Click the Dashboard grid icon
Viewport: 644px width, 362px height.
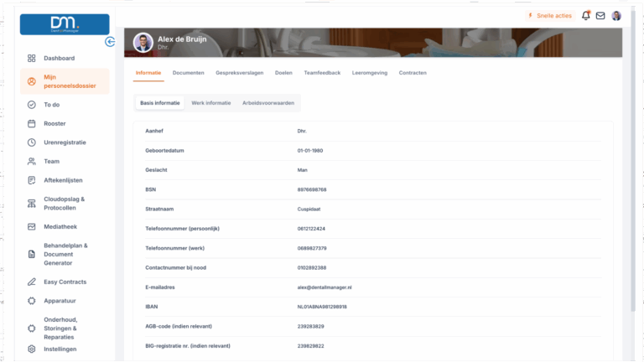[x=32, y=59]
